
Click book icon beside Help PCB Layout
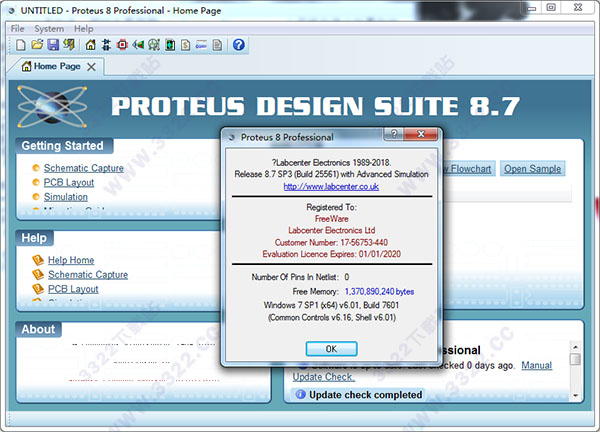[x=38, y=289]
